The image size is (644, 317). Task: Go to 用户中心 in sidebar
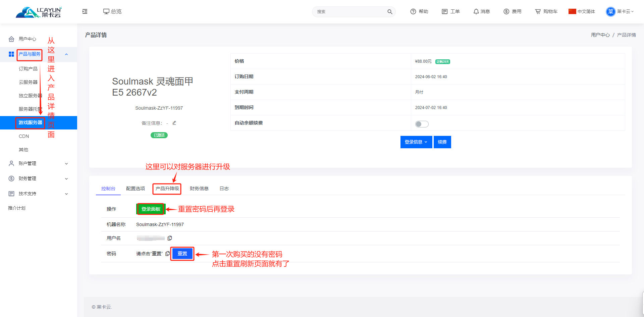pos(27,39)
